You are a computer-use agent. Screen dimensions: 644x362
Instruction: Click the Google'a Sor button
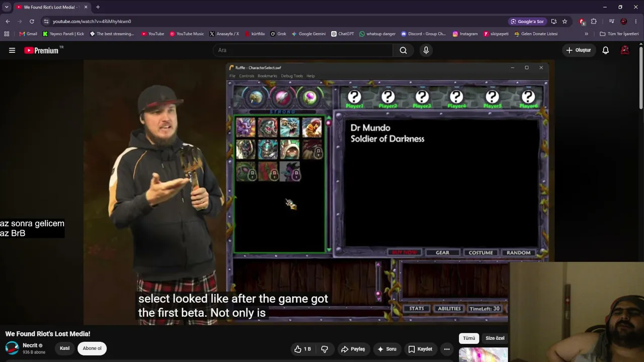527,22
